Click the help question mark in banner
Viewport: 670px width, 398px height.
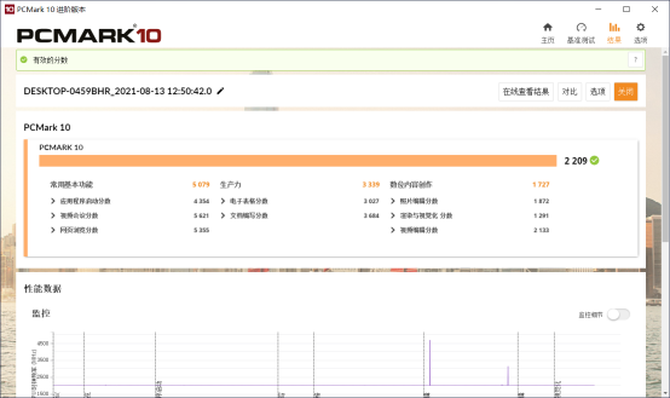click(635, 60)
